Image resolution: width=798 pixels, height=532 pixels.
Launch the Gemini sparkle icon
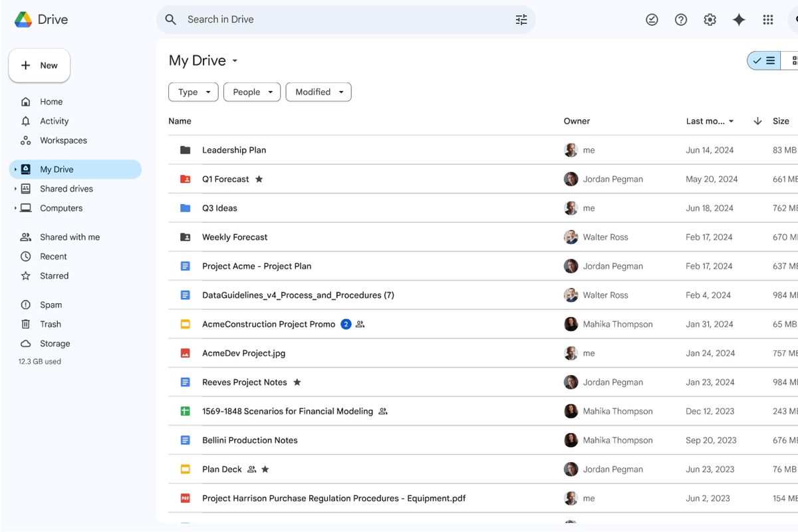(739, 20)
